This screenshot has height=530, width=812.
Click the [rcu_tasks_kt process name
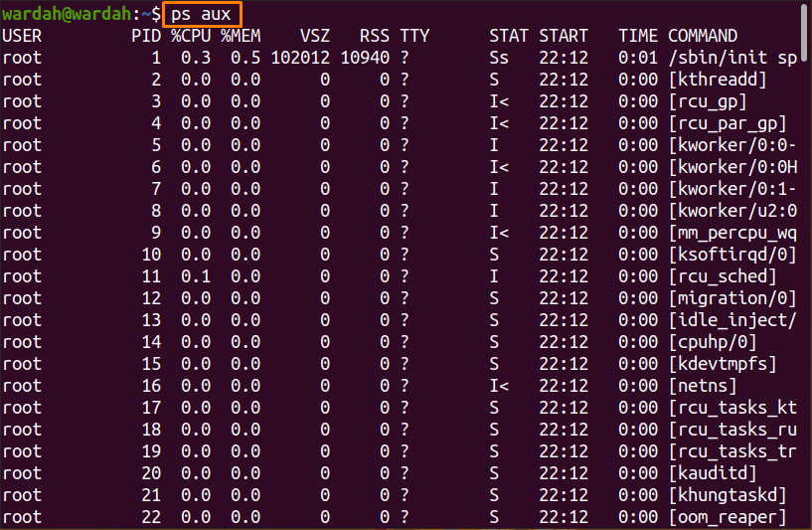pos(732,408)
